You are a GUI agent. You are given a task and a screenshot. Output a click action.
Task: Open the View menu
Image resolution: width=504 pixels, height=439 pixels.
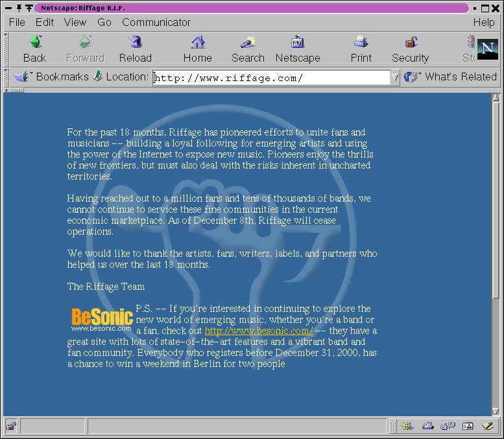[x=75, y=22]
